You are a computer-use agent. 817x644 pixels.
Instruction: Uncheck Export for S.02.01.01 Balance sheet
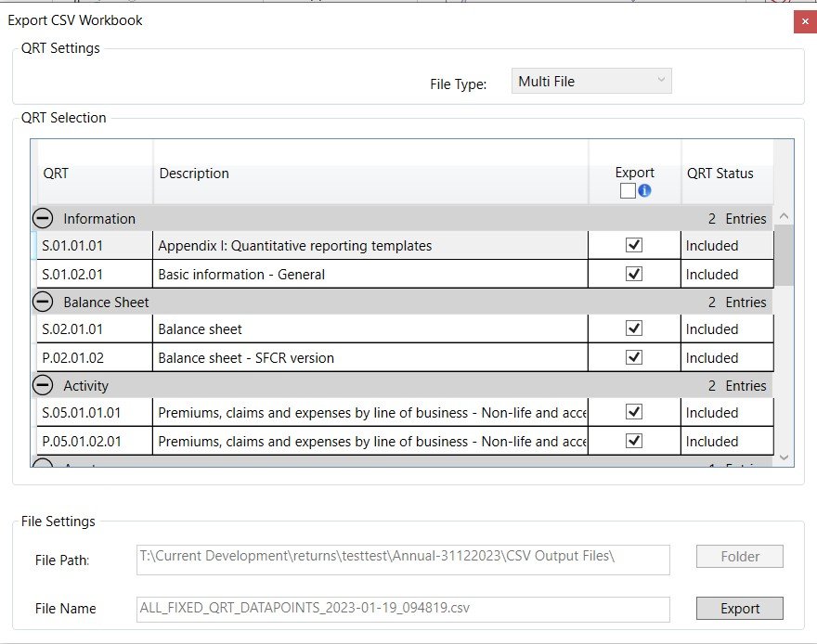(x=634, y=328)
